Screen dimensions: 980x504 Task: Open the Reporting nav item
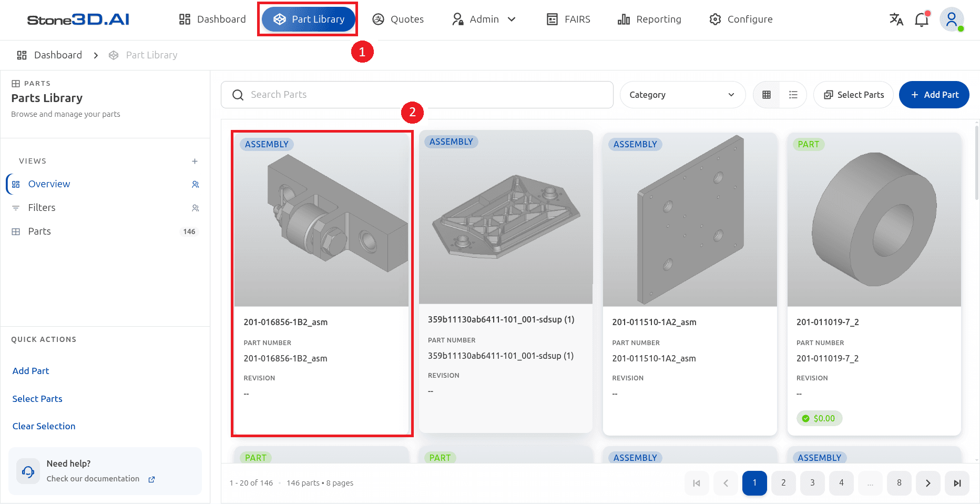pyautogui.click(x=649, y=19)
